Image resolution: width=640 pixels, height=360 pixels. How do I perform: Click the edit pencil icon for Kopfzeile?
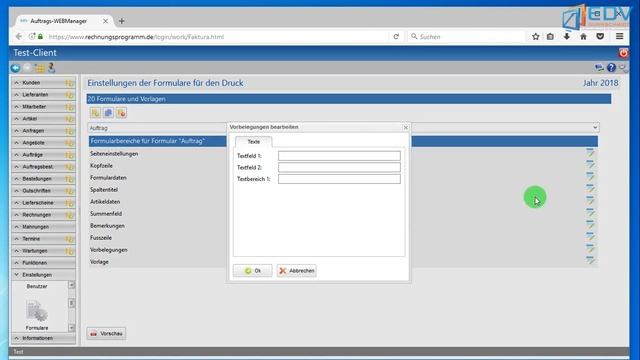point(590,165)
